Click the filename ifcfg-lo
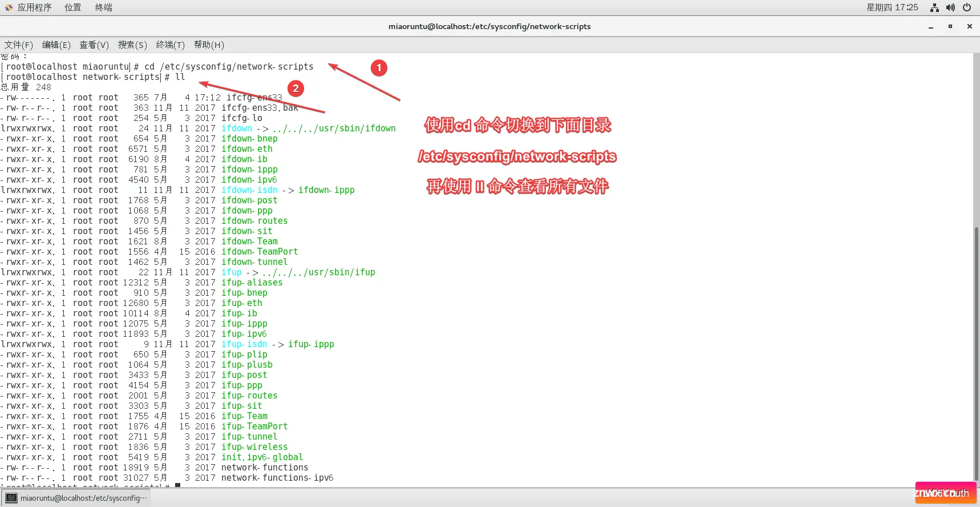 [242, 118]
